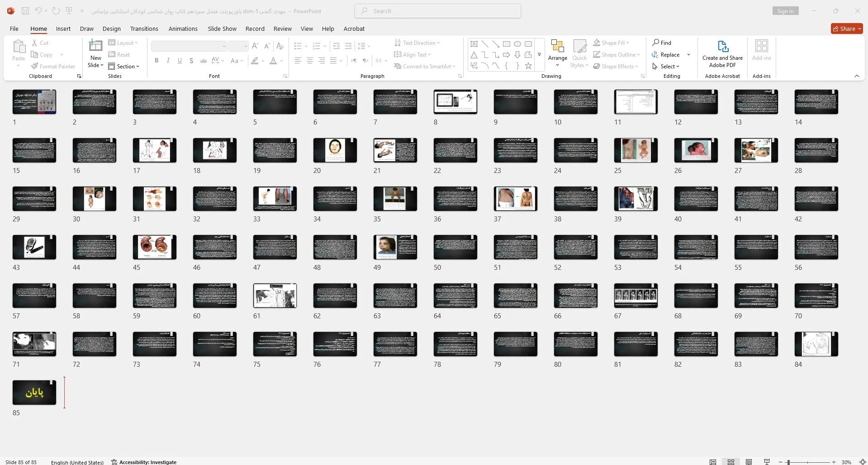Viewport: 868px width, 465px height.
Task: Click Create and Share Adobe PDF icon
Action: pos(722,53)
